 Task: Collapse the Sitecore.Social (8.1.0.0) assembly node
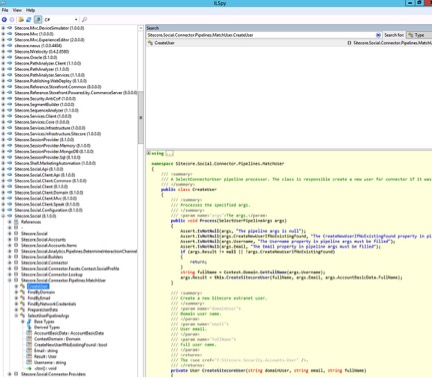tap(3, 216)
